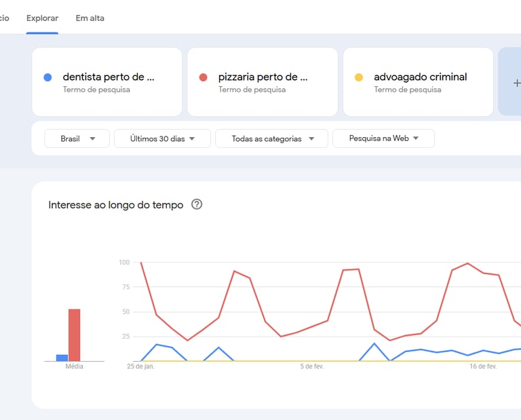Click the plus icon to add comparison

pyautogui.click(x=517, y=83)
